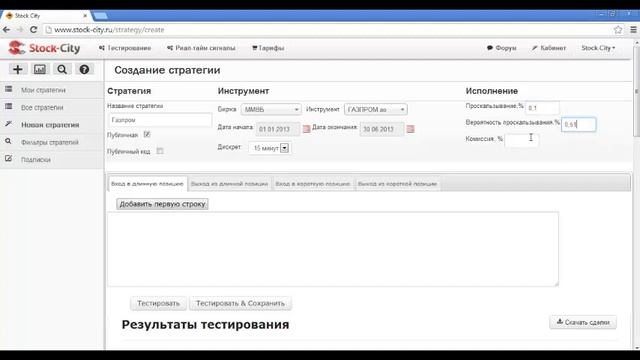Viewport: 640px width, 360px height.
Task: Open the help question mark icon
Action: 84,69
